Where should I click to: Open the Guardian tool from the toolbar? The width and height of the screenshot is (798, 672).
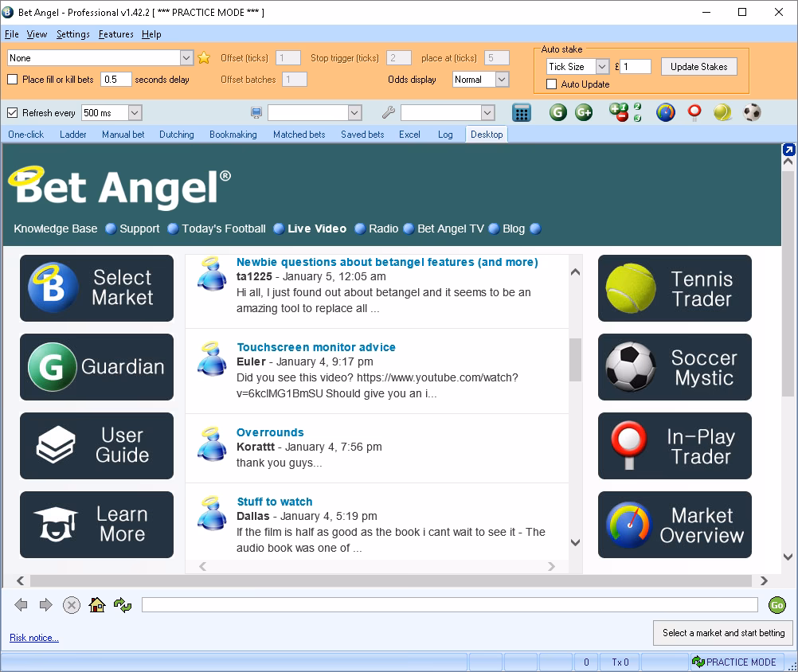point(557,113)
